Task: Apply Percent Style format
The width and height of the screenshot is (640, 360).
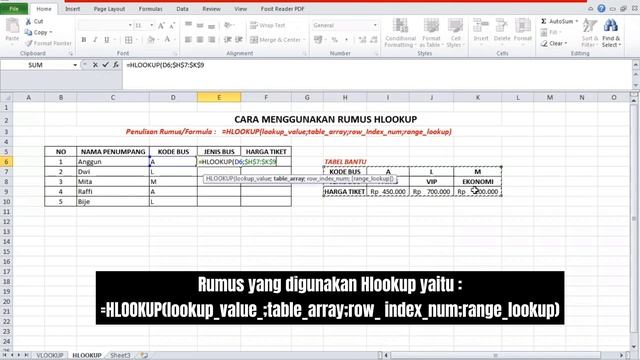Action: pos(335,40)
